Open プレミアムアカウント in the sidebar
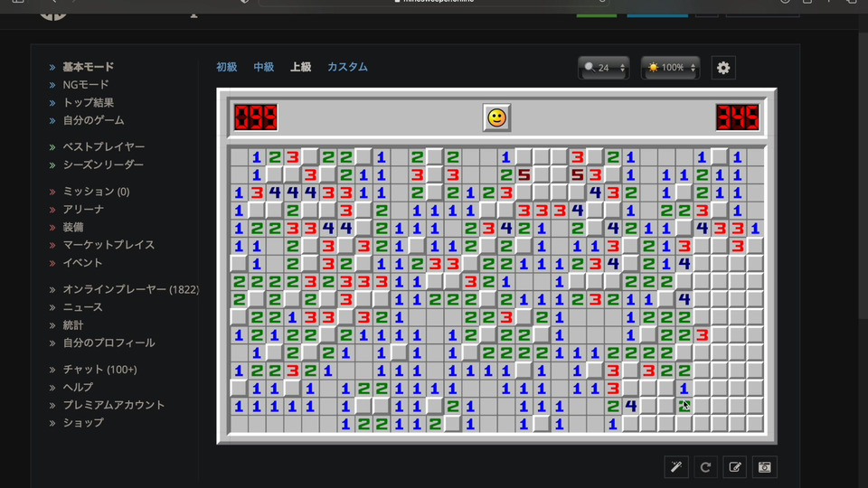Viewport: 868px width, 488px height. coord(114,405)
